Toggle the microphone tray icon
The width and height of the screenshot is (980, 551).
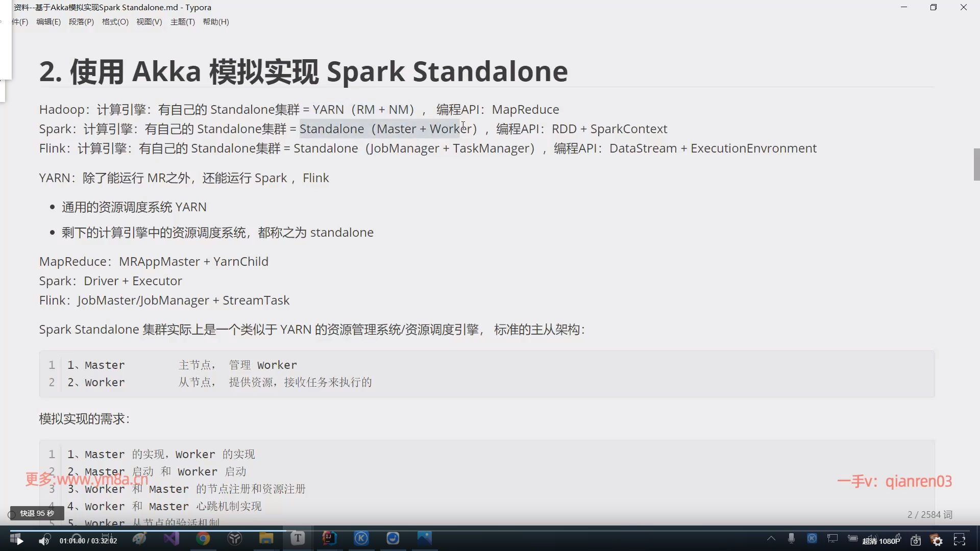click(x=791, y=538)
